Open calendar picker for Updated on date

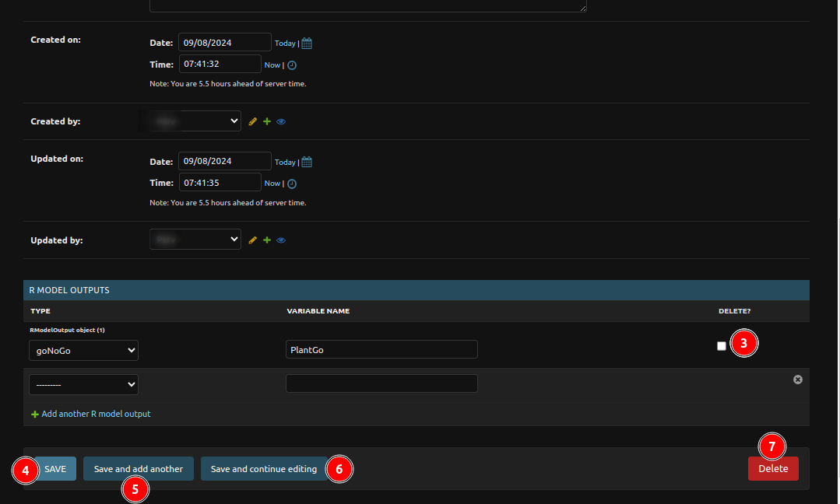pos(307,162)
